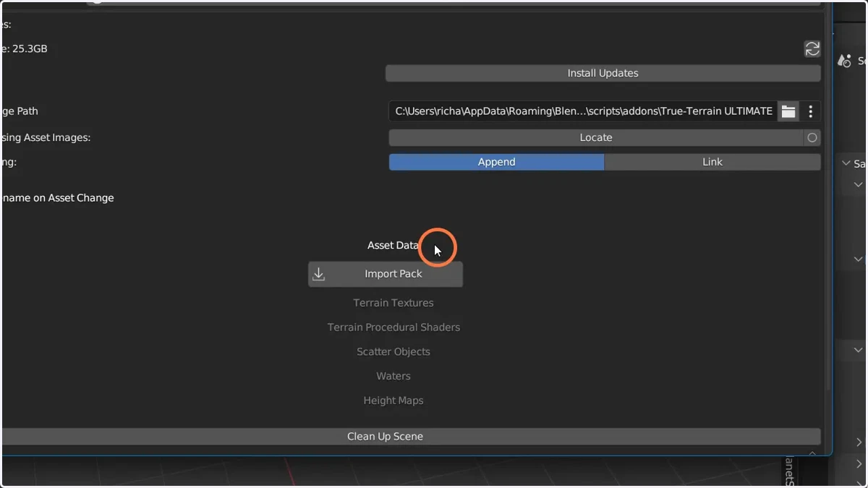Click the refresh icon above Install Updates
This screenshot has height=488, width=868.
point(812,48)
